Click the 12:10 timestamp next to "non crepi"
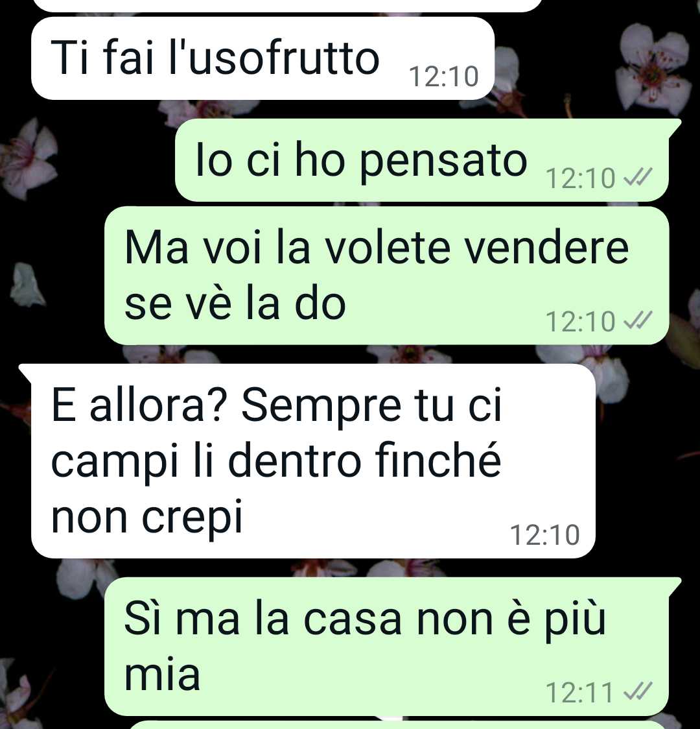700x729 pixels. coord(545,534)
